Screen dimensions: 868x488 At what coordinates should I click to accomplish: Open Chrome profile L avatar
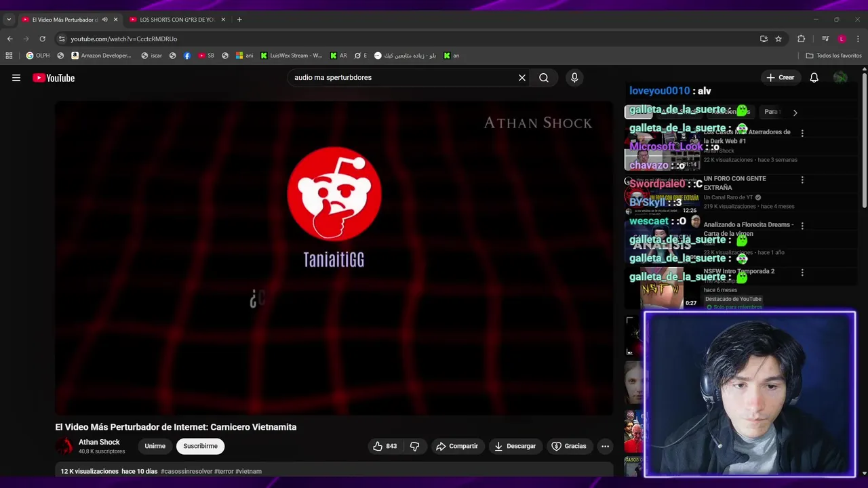(842, 39)
